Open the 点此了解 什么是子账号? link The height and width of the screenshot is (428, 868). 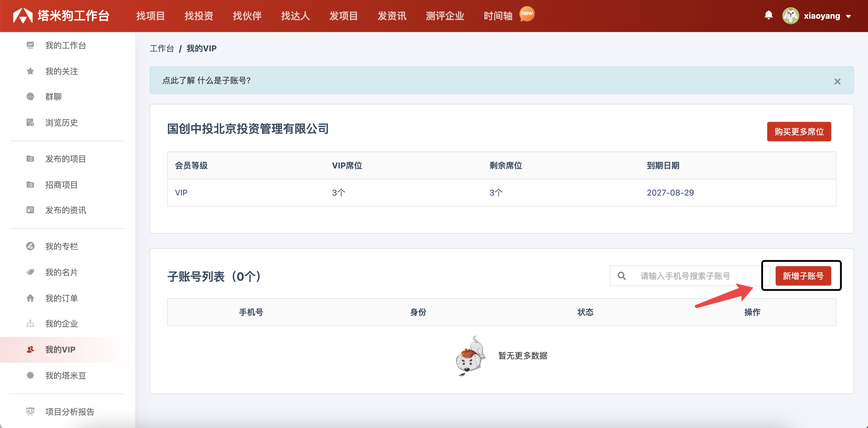click(207, 80)
